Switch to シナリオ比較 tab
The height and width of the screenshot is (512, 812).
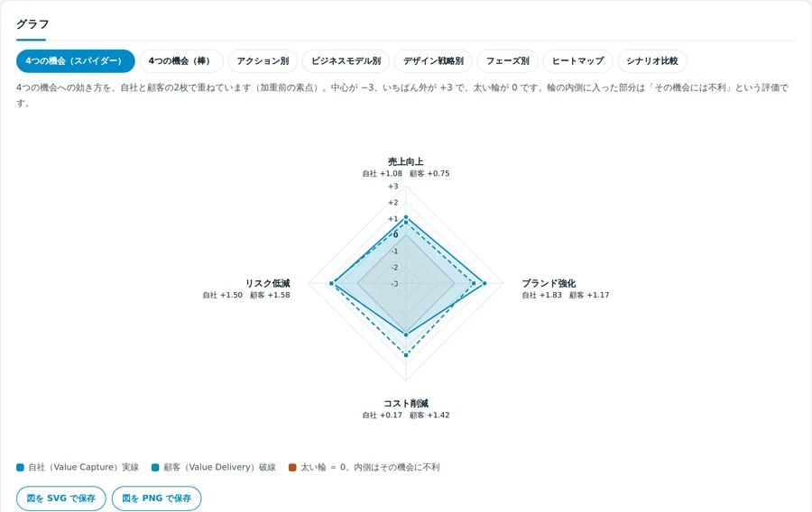click(652, 61)
